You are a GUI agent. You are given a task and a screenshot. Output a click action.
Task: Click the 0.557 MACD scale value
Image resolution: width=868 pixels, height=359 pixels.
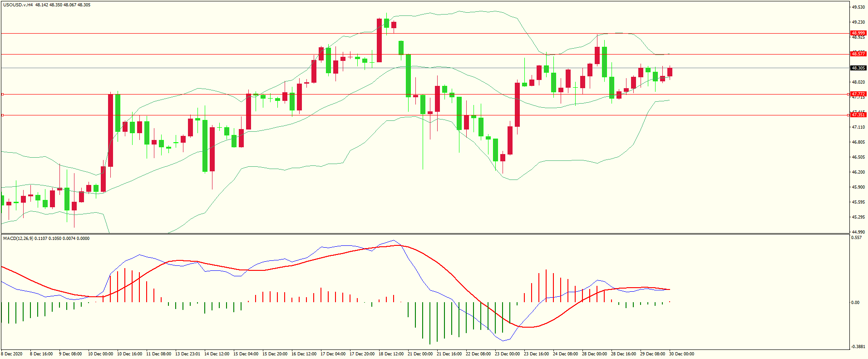(856, 238)
